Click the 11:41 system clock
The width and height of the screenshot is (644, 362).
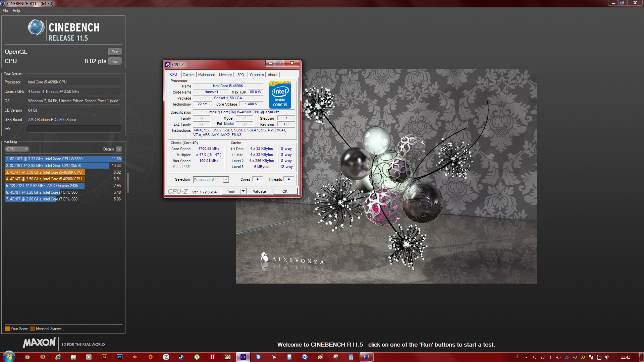coord(625,357)
